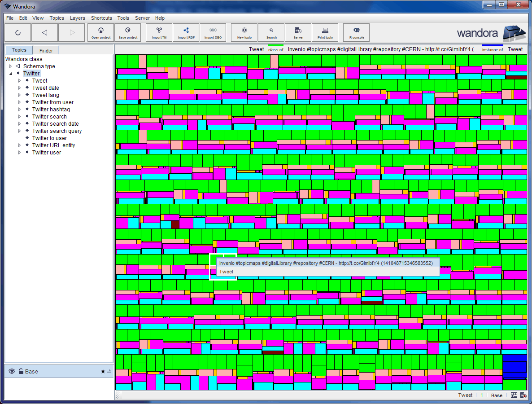This screenshot has height=404, width=532.
Task: Switch to the Finder tab
Action: point(45,50)
